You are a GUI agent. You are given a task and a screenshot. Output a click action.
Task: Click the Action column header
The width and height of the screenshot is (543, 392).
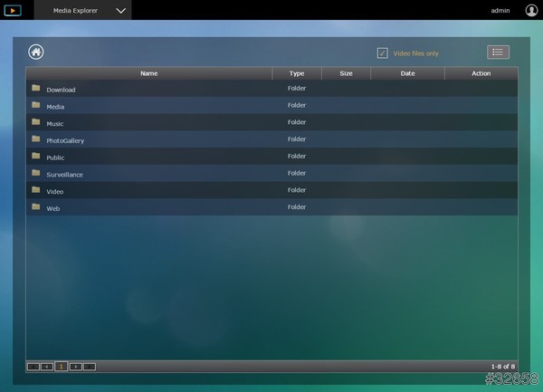481,73
